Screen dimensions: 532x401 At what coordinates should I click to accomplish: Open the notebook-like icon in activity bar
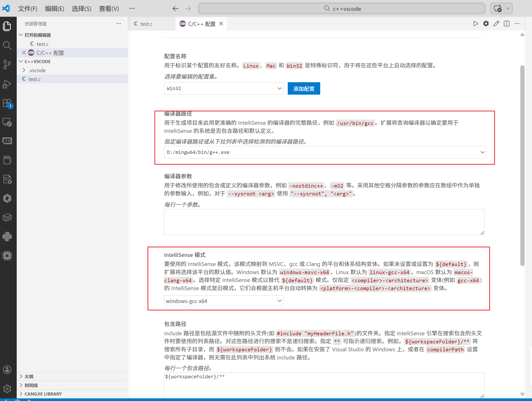tap(7, 160)
